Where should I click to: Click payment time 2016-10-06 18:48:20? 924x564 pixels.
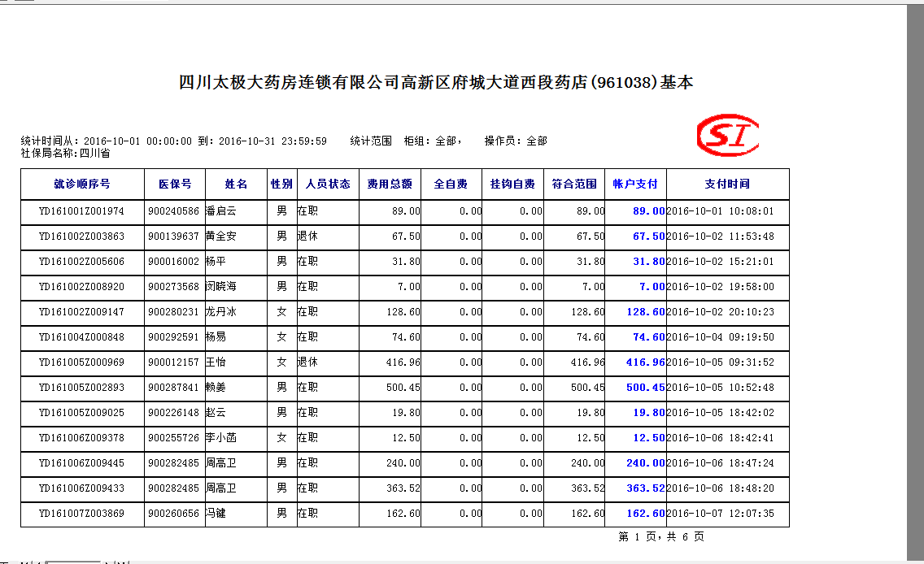[x=720, y=488]
